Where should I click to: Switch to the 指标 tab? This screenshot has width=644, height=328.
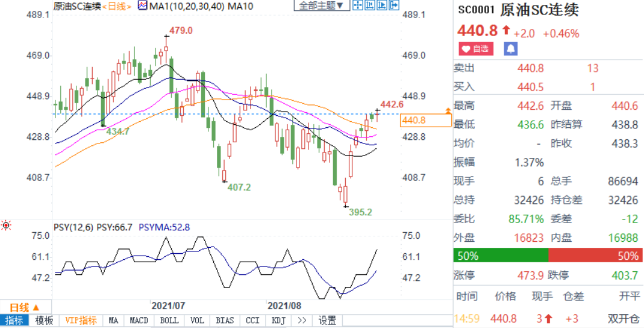click(x=16, y=321)
